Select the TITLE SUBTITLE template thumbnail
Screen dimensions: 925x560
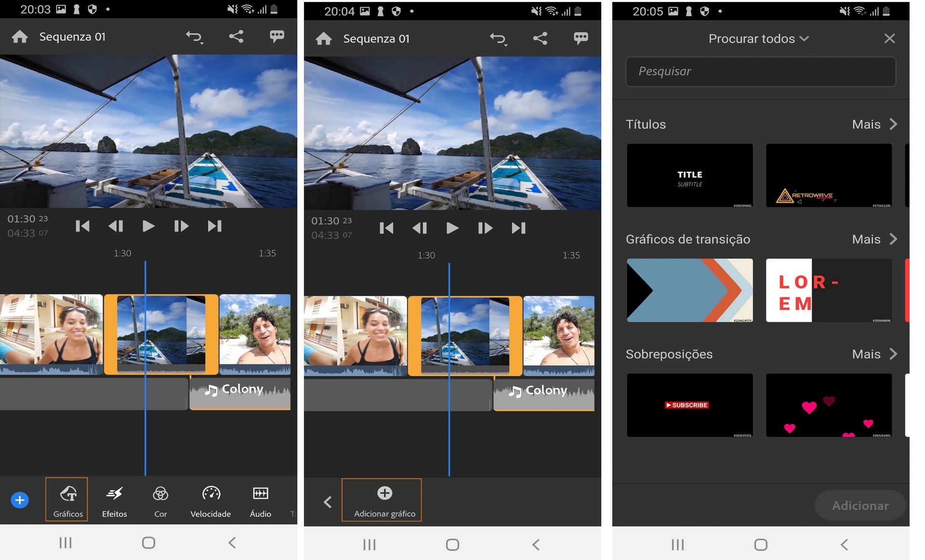coord(689,176)
